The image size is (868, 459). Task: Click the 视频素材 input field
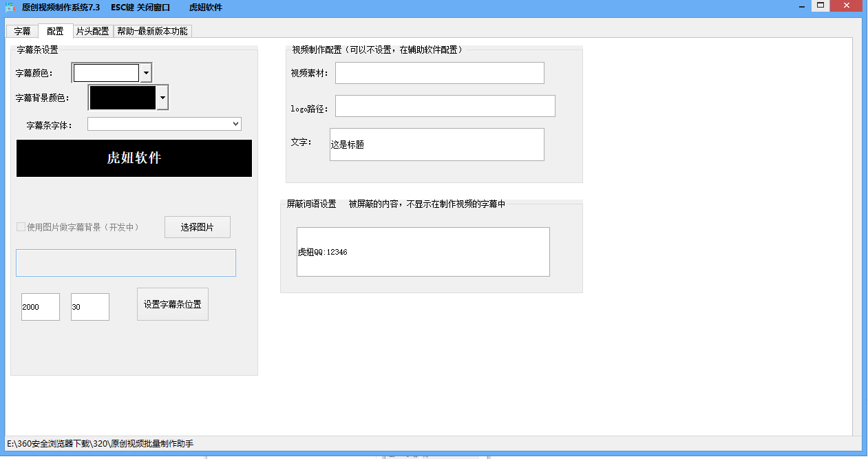click(x=440, y=73)
